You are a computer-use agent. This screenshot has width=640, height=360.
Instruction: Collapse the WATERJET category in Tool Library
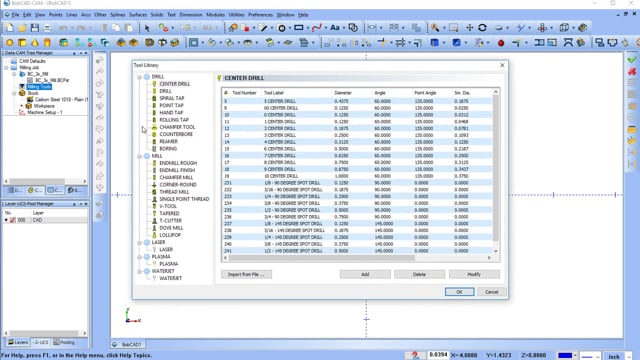(x=140, y=271)
